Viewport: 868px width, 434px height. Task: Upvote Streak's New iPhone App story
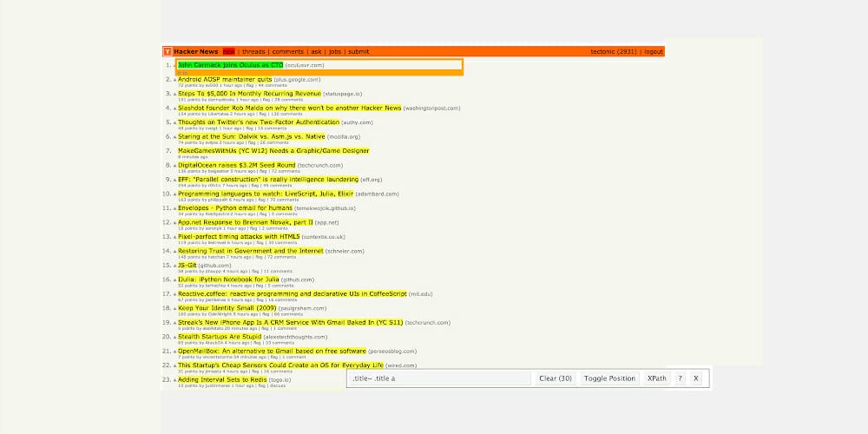(175, 323)
